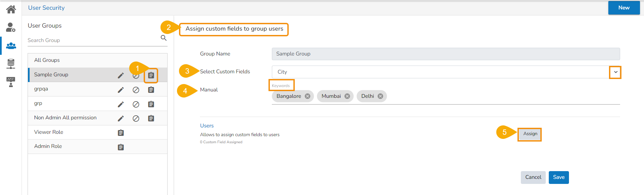Image resolution: width=644 pixels, height=195 pixels.
Task: Open the home icon in sidebar
Action: [11, 9]
